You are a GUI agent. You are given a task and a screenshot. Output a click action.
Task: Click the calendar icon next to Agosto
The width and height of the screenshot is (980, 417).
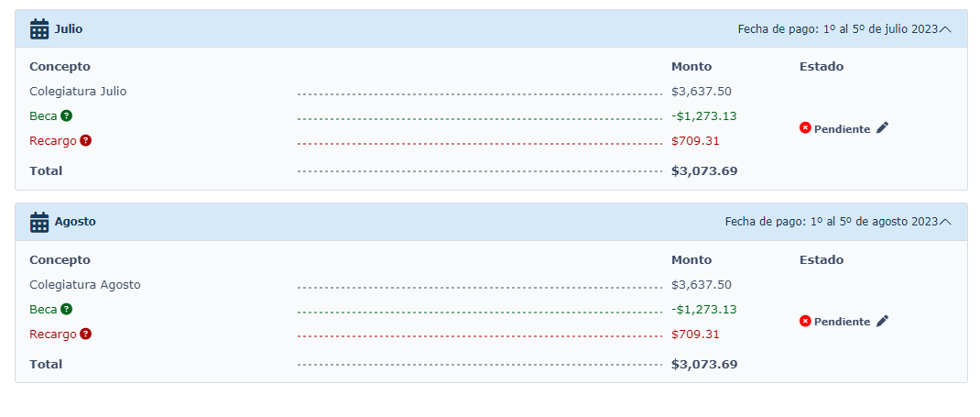point(39,222)
